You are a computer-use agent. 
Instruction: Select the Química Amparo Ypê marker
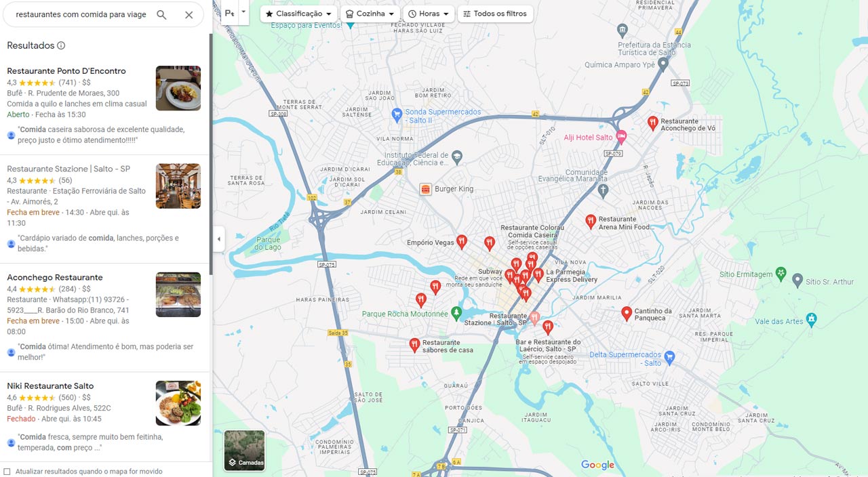[663, 64]
